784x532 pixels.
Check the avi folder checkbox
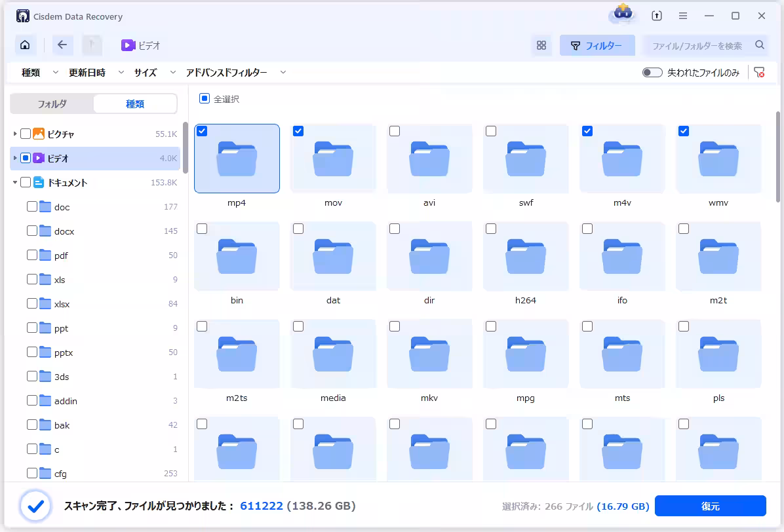point(395,131)
